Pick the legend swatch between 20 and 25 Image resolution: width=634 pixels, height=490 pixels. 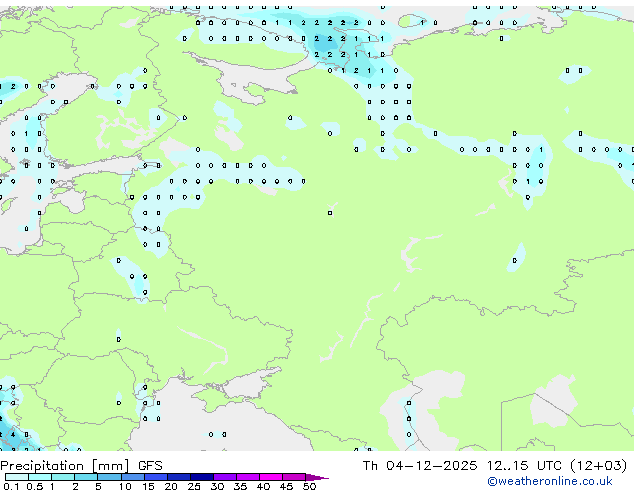click(x=179, y=477)
